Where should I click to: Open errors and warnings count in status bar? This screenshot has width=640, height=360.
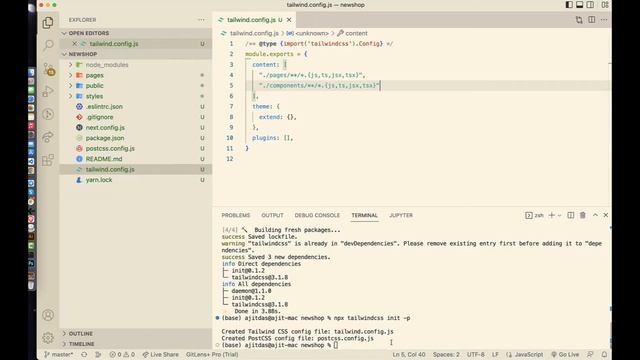pos(122,354)
